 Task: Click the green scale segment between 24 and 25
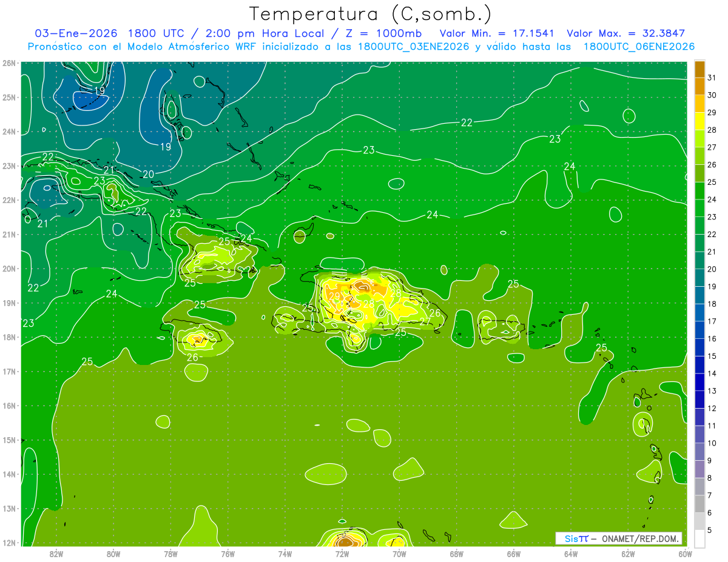[700, 191]
